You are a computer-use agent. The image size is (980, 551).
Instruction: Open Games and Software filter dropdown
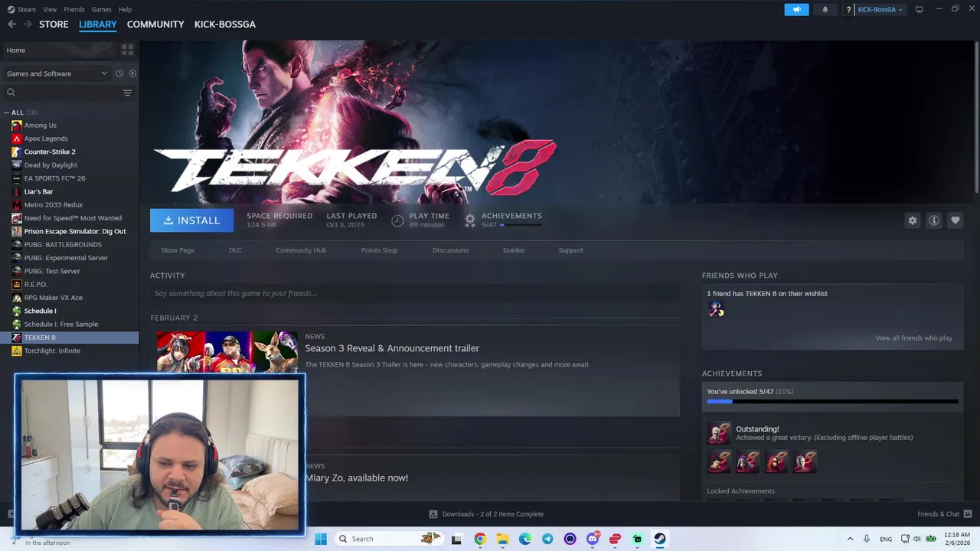[57, 73]
